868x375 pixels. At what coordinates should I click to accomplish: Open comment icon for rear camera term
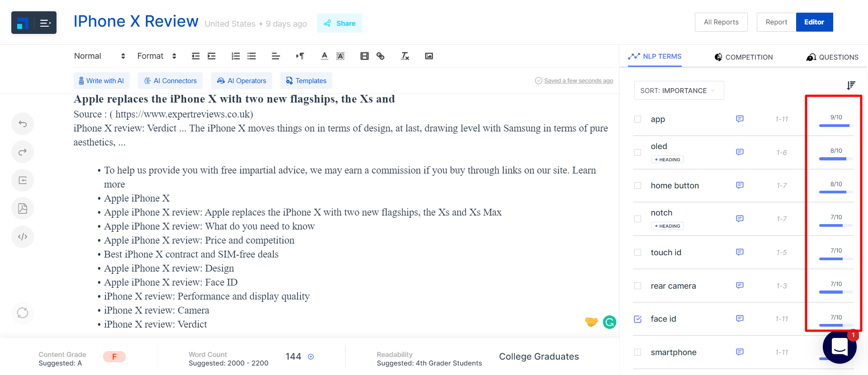tap(740, 286)
